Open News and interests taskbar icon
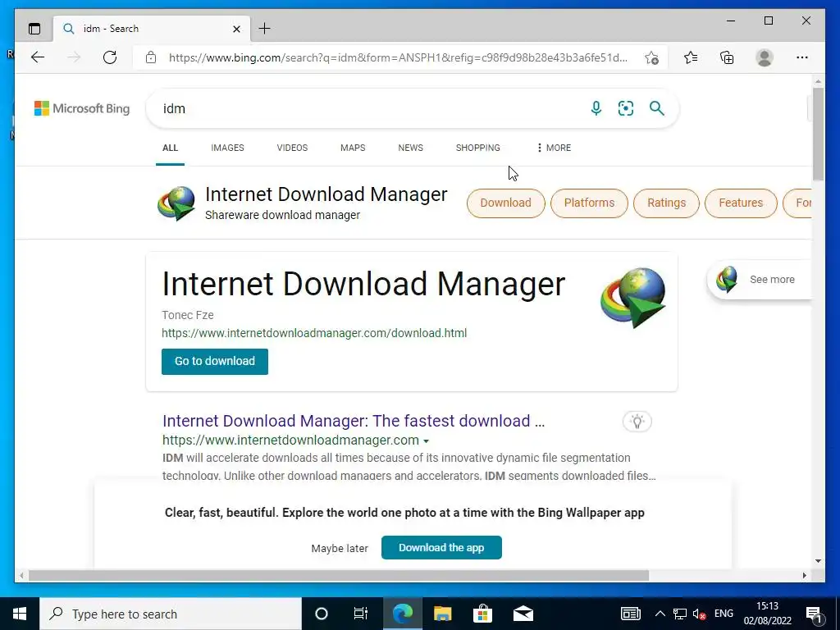 631,614
